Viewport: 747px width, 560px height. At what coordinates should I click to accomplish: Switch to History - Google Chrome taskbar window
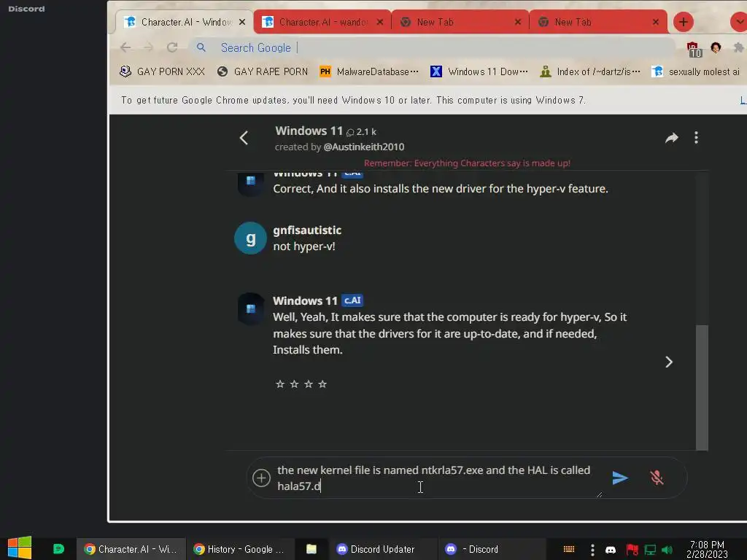pyautogui.click(x=239, y=549)
